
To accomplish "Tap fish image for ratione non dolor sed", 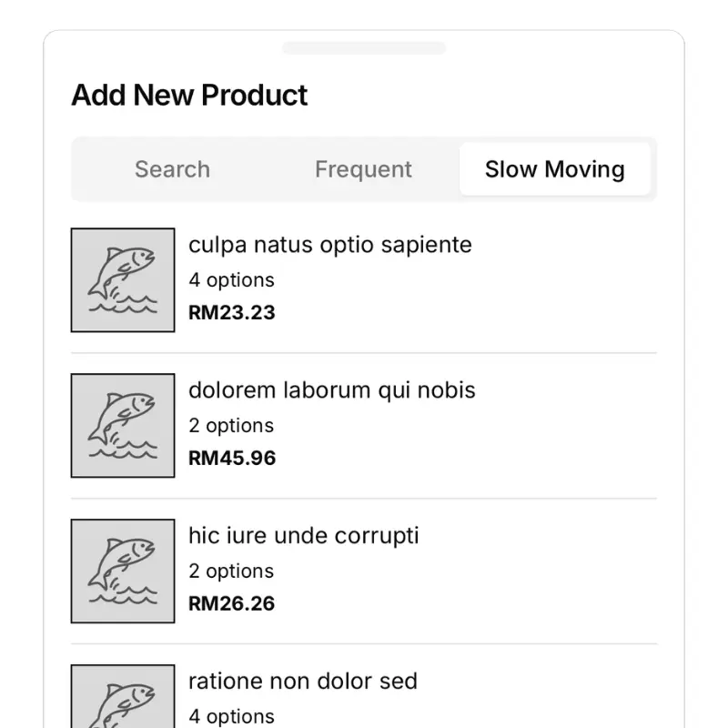I will coord(123,696).
